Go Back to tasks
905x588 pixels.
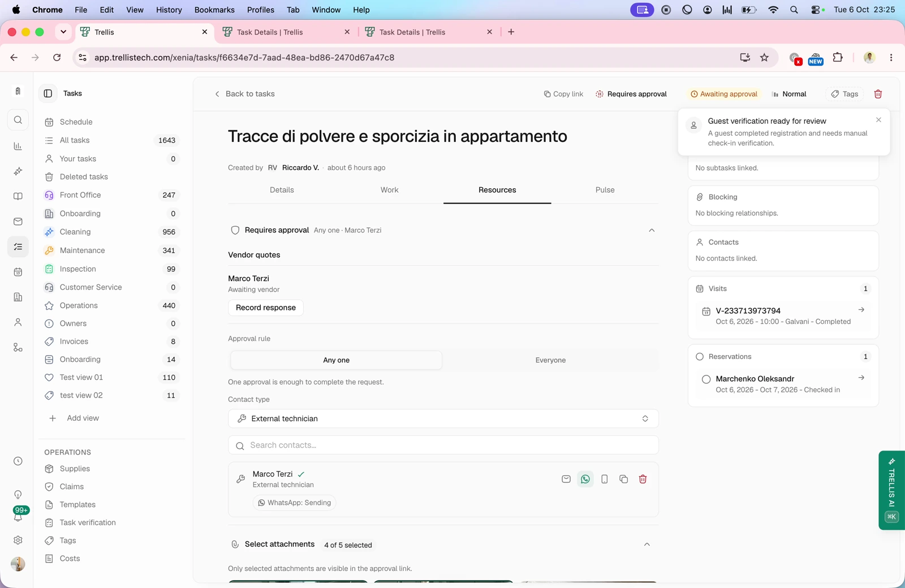(x=244, y=94)
